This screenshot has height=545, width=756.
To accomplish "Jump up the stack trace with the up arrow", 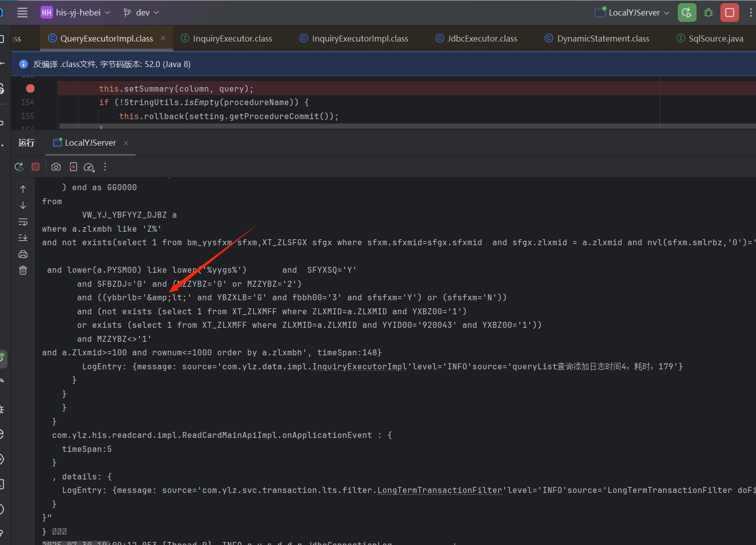I will [23, 189].
